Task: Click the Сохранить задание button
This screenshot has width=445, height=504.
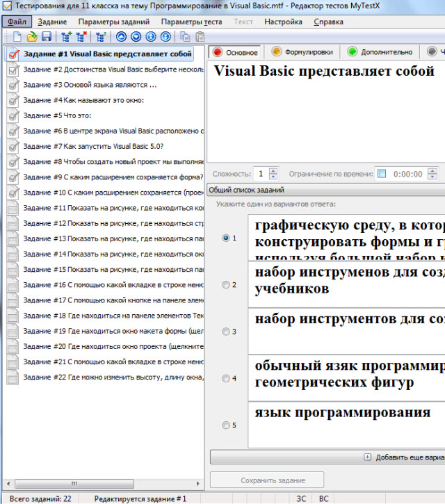Action: (267, 480)
